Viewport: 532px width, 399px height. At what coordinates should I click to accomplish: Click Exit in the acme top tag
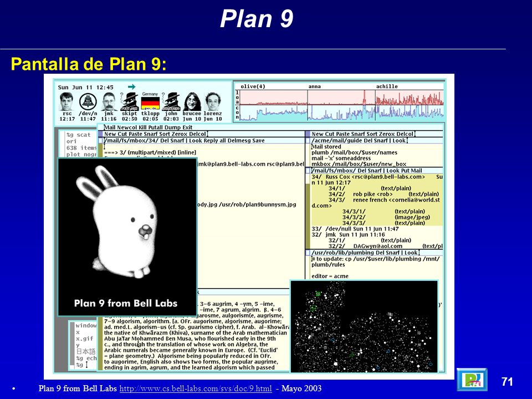187,127
